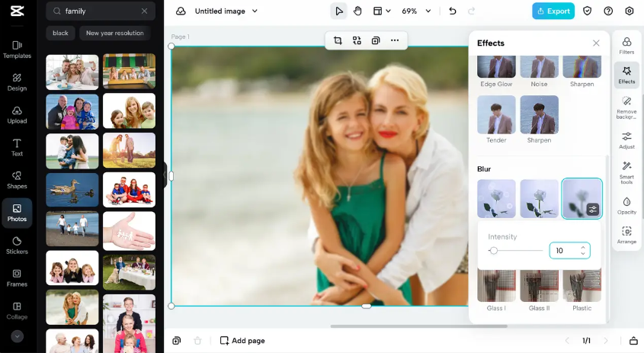The height and width of the screenshot is (353, 644).
Task: Click the Add page button
Action: click(242, 340)
